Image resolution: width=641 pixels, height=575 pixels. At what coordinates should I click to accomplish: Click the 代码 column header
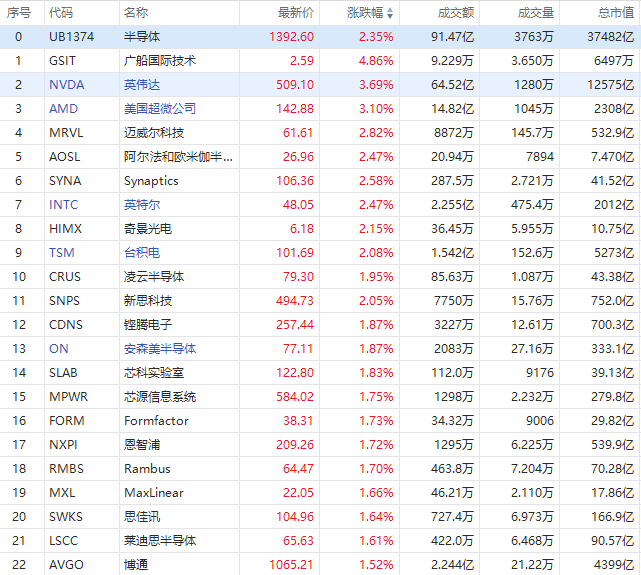click(61, 13)
